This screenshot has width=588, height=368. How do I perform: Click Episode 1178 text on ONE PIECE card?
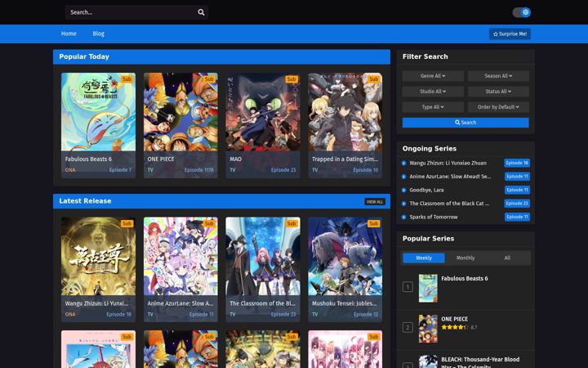198,170
